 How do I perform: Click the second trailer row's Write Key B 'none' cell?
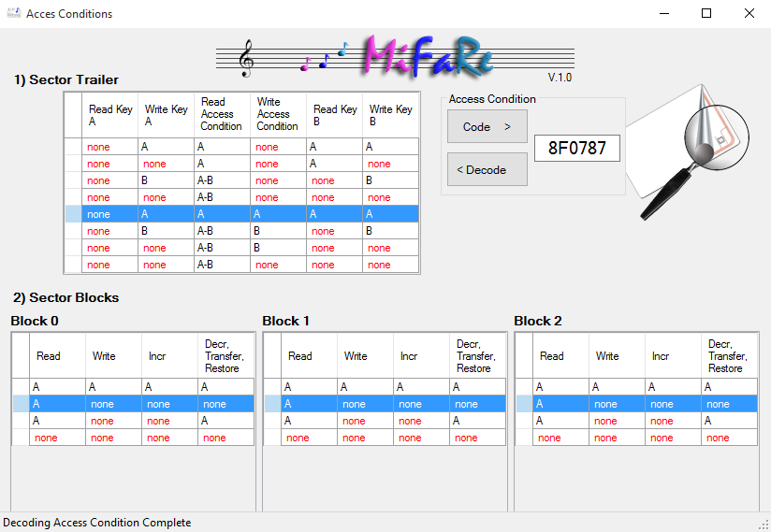point(390,164)
